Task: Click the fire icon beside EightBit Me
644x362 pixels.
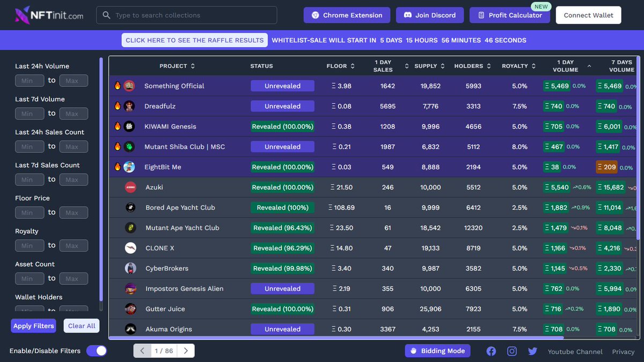Action: pyautogui.click(x=118, y=167)
